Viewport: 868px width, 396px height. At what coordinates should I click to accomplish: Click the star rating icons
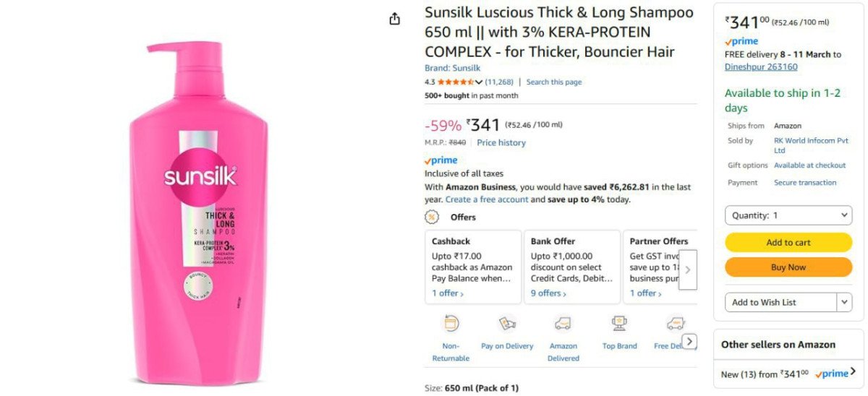point(455,82)
